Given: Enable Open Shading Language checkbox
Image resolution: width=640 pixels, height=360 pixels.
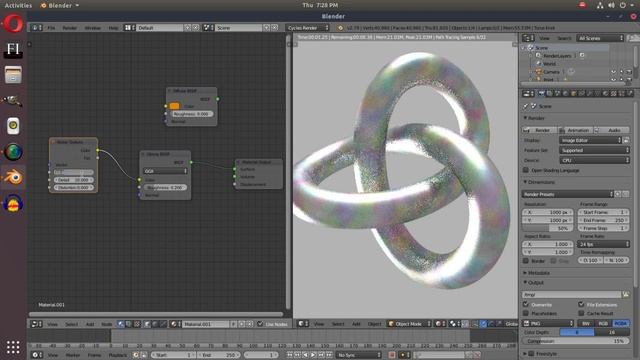Looking at the screenshot, I should (x=526, y=170).
